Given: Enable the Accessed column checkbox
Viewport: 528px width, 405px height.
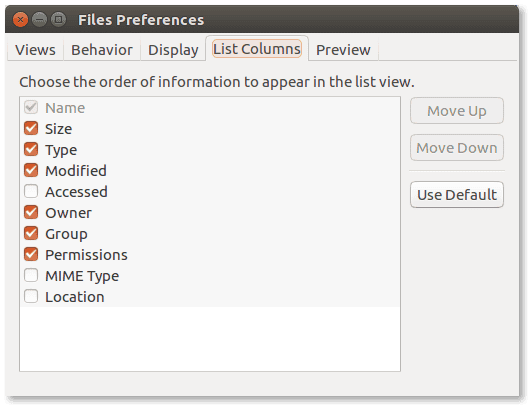Looking at the screenshot, I should pos(31,191).
